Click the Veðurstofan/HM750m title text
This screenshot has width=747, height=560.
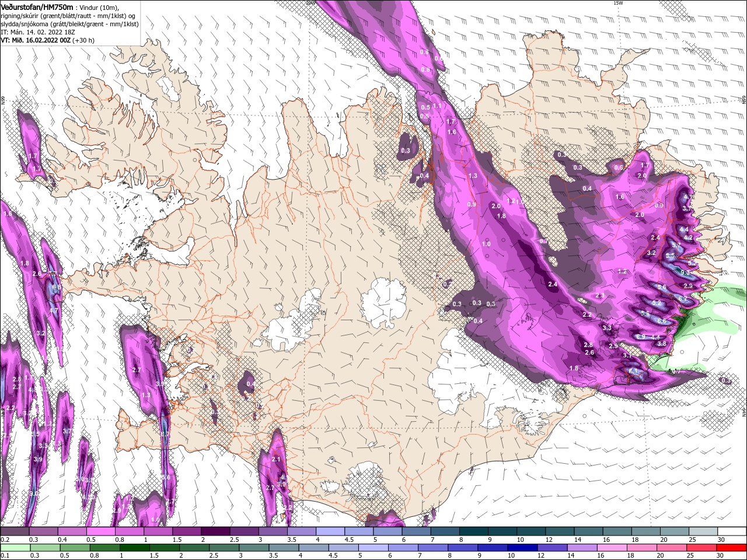(37, 6)
